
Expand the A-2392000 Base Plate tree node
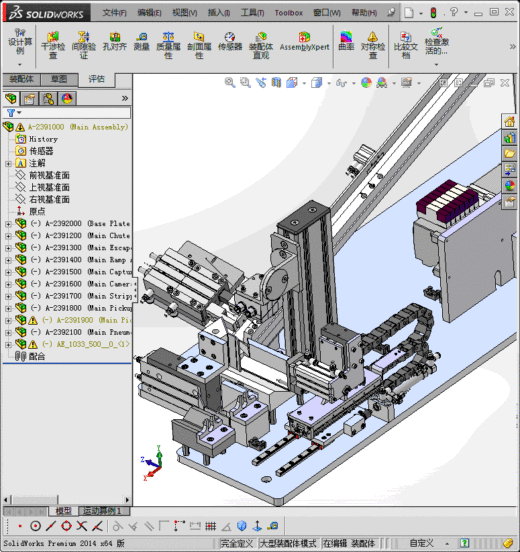tap(8, 224)
